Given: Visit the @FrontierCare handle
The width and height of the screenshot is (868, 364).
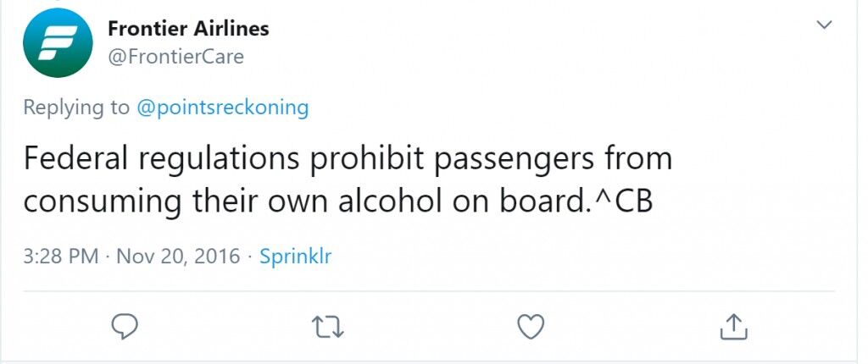Looking at the screenshot, I should [175, 57].
